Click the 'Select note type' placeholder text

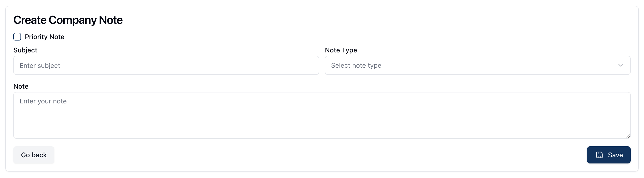tap(356, 65)
